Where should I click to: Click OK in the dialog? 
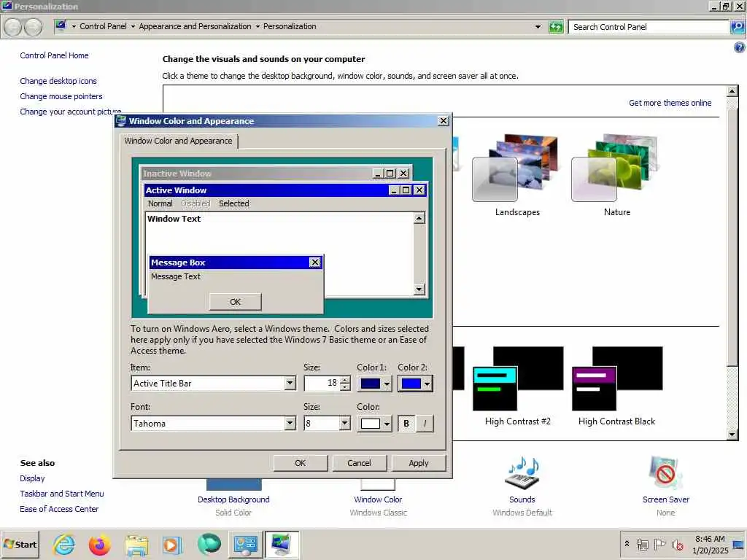(x=300, y=463)
